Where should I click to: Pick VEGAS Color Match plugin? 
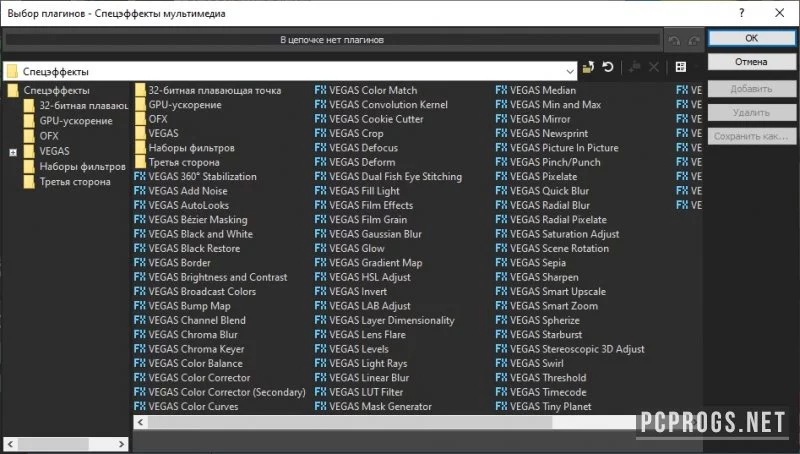(366, 90)
